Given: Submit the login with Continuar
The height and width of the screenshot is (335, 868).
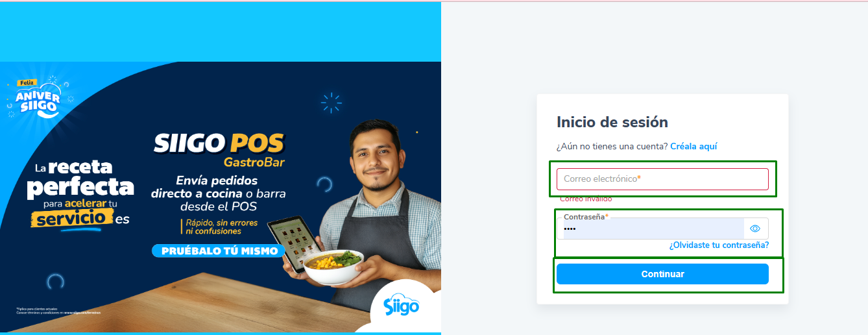Looking at the screenshot, I should pos(662,274).
